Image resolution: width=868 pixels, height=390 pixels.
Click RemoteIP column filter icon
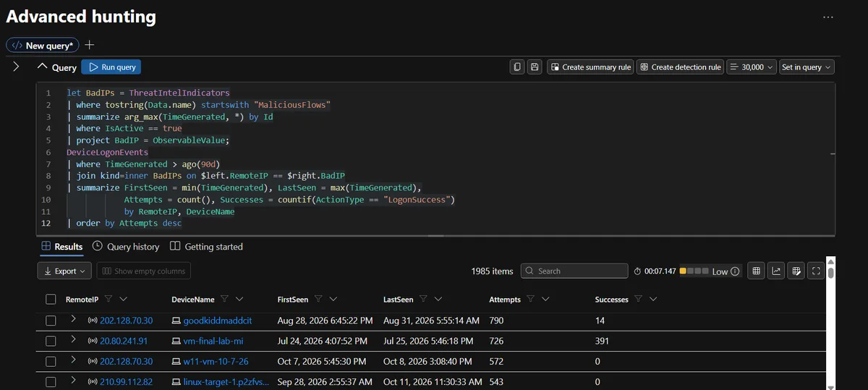click(x=109, y=299)
